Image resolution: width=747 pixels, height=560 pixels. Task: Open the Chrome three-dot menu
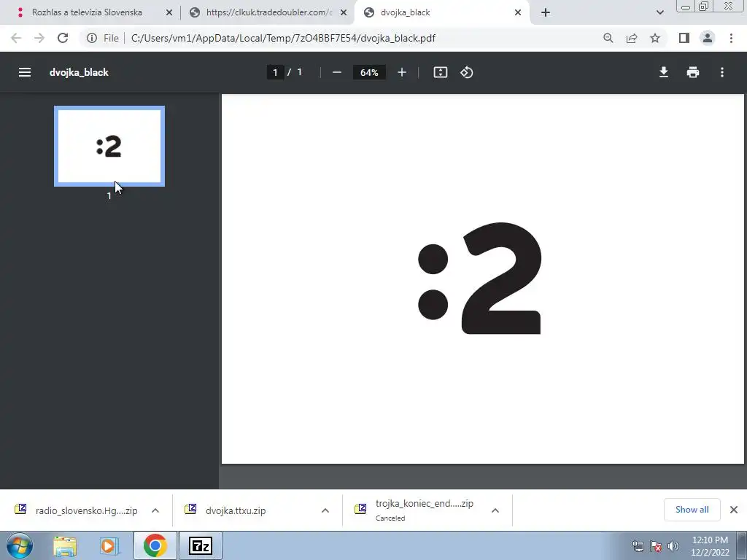coord(731,38)
